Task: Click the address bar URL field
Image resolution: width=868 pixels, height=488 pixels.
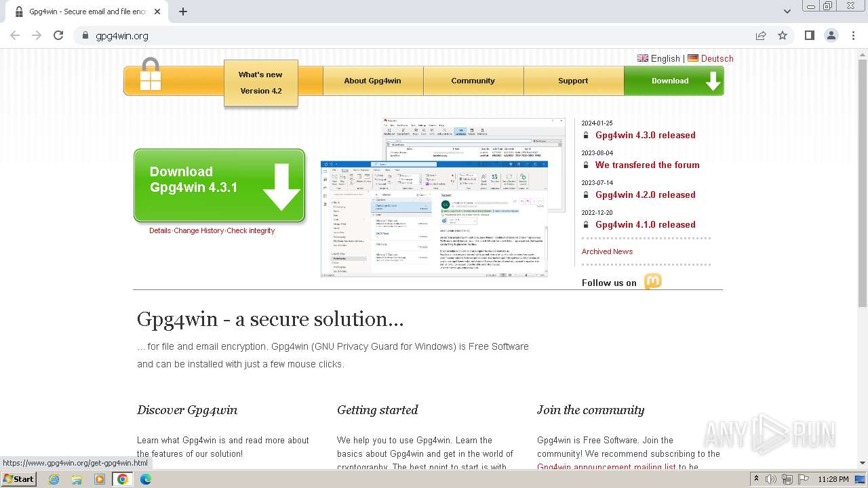Action: point(414,35)
